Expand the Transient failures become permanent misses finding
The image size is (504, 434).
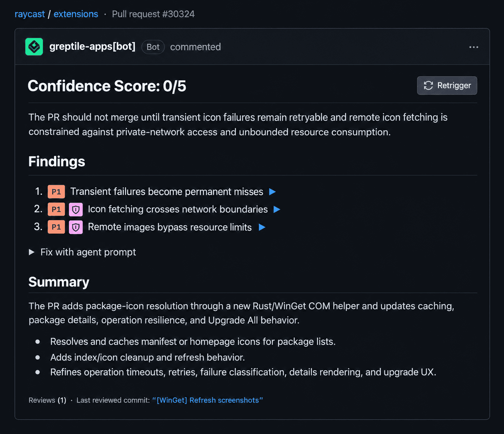[273, 192]
